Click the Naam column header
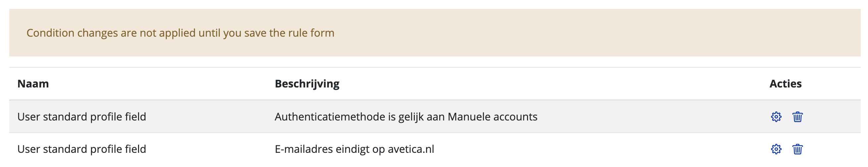 33,84
